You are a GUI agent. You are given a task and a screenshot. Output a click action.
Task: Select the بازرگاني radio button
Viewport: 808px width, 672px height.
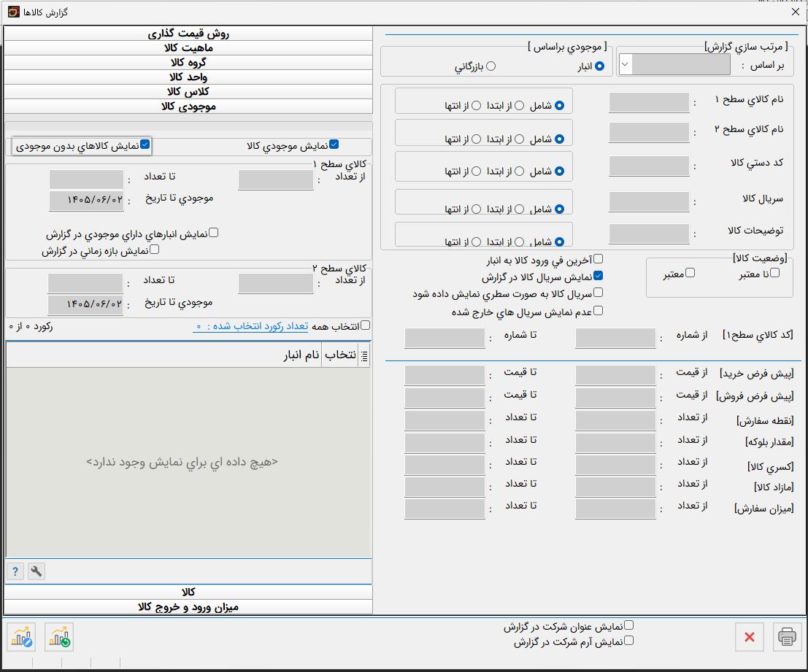(x=490, y=66)
